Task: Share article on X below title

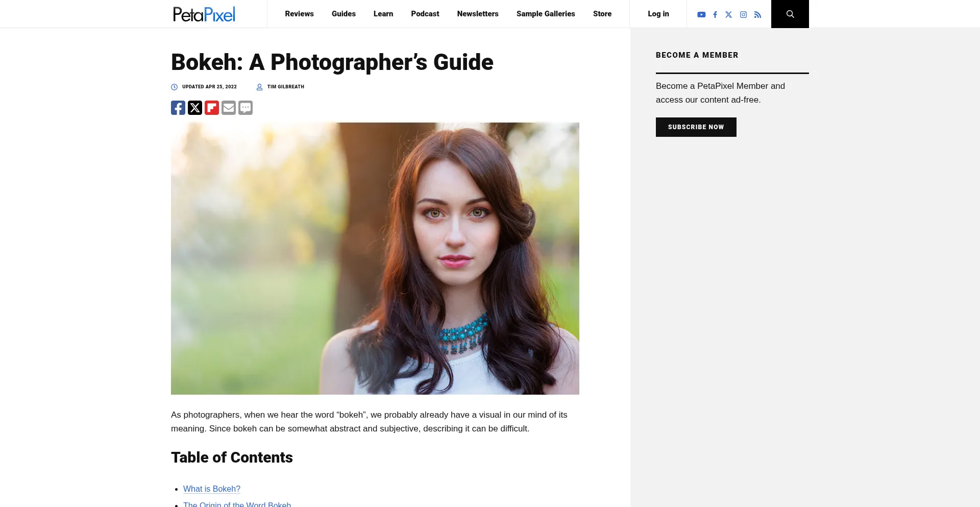Action: coord(195,108)
